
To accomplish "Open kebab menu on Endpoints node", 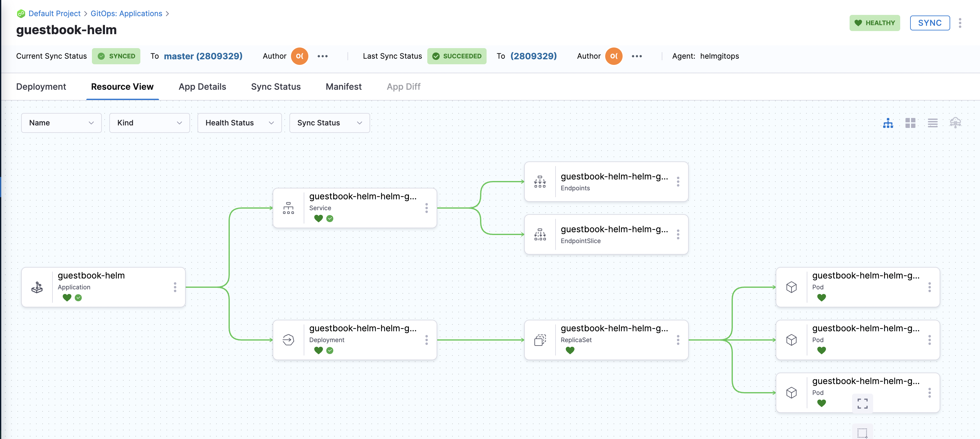I will [x=678, y=182].
